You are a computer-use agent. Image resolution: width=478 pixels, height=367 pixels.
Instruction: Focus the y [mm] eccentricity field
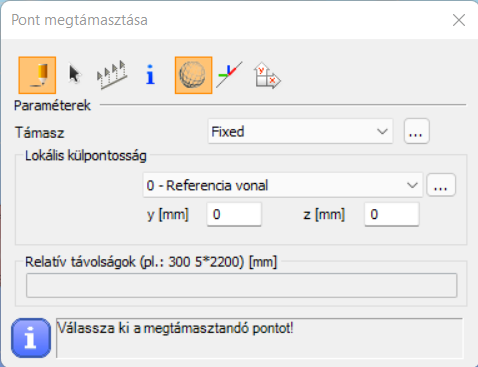234,214
